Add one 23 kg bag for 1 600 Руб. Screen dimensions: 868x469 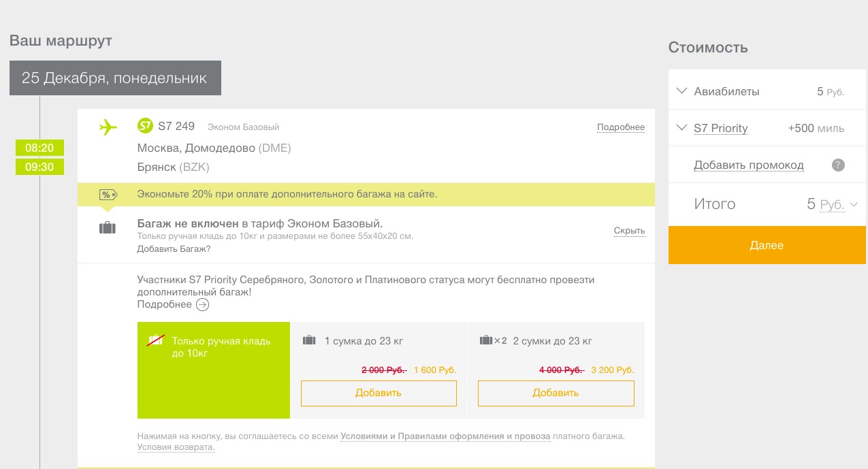click(x=379, y=393)
